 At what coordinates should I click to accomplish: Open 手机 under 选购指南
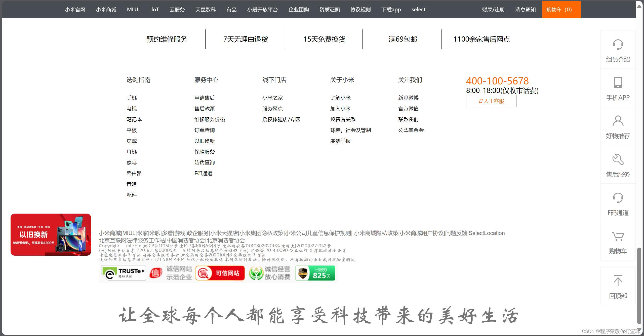132,98
